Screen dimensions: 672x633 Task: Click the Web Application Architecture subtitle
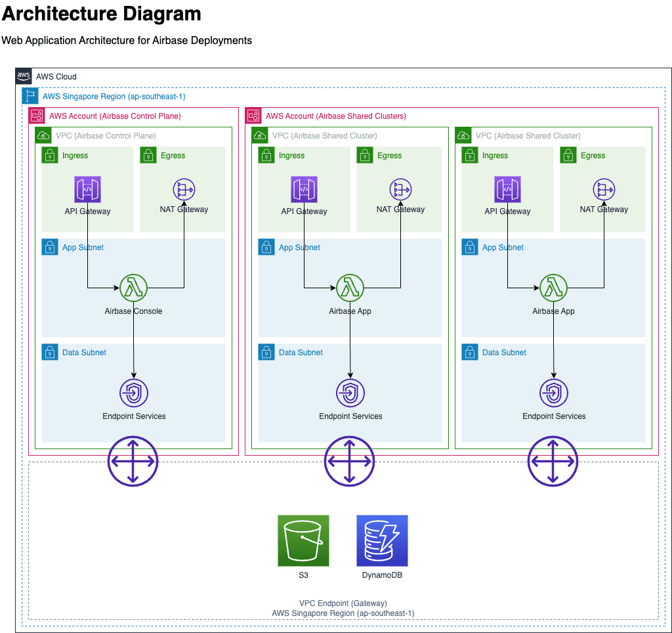pos(127,40)
